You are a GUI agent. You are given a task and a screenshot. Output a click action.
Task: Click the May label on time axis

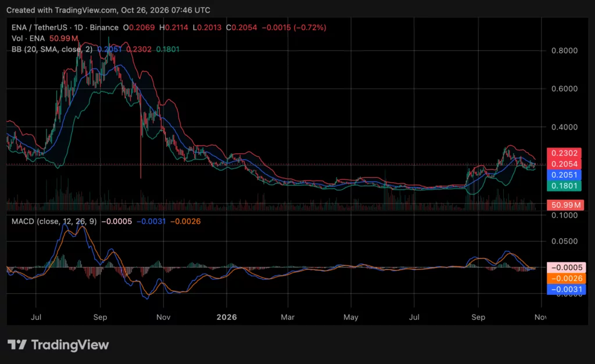[350, 317]
